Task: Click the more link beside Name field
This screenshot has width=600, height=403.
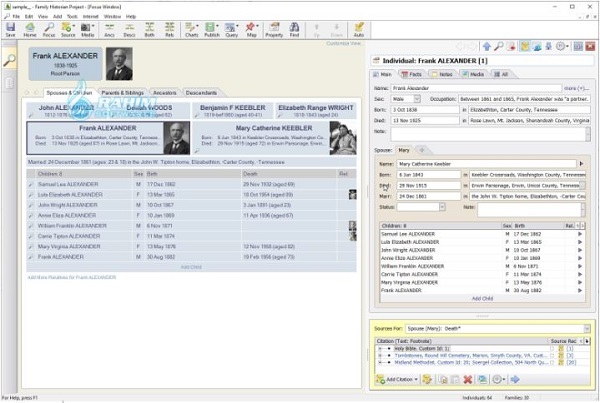Action: (576, 88)
